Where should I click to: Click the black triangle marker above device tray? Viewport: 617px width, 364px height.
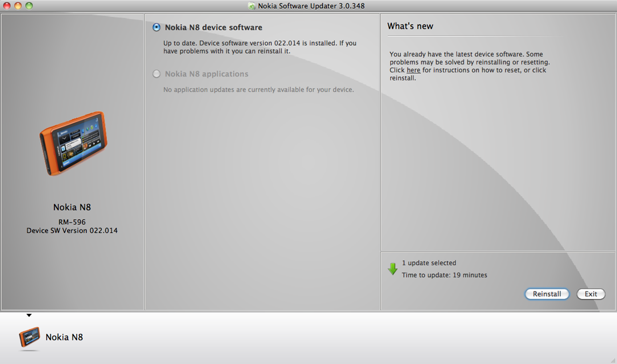(29, 316)
